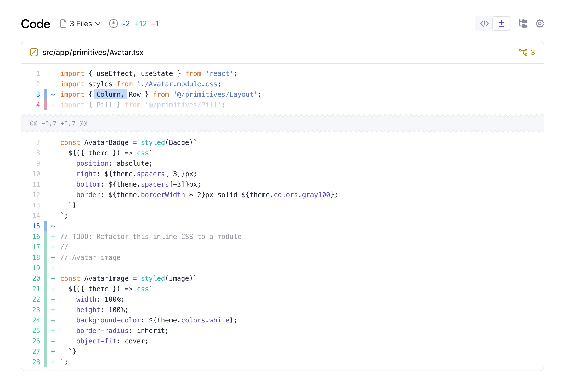565x392 pixels.
Task: Click the references count 3
Action: pyautogui.click(x=533, y=53)
